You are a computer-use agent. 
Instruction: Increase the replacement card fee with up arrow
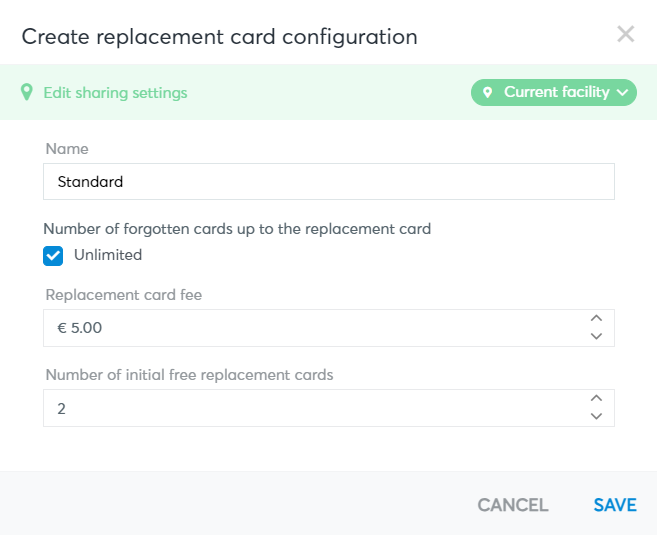[596, 318]
